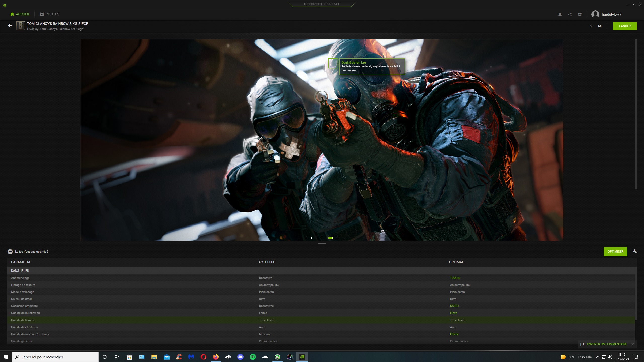The image size is (644, 362).
Task: Click the back arrow to the games list
Action: point(10,26)
